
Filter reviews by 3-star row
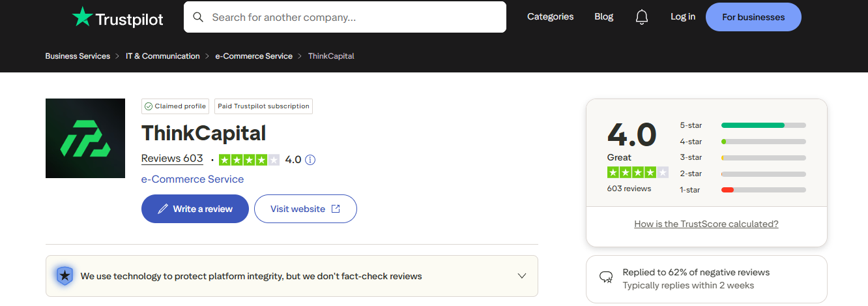743,157
